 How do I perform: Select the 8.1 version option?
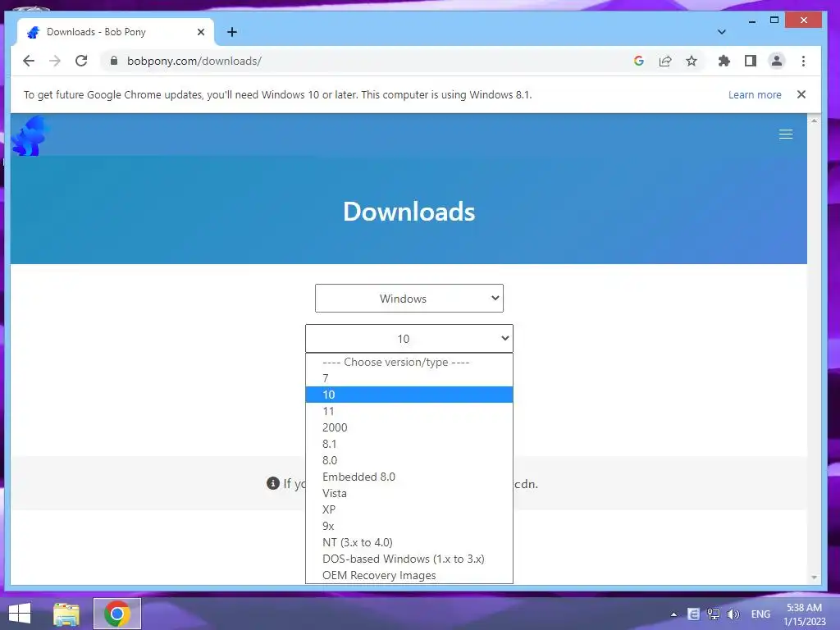tap(409, 444)
